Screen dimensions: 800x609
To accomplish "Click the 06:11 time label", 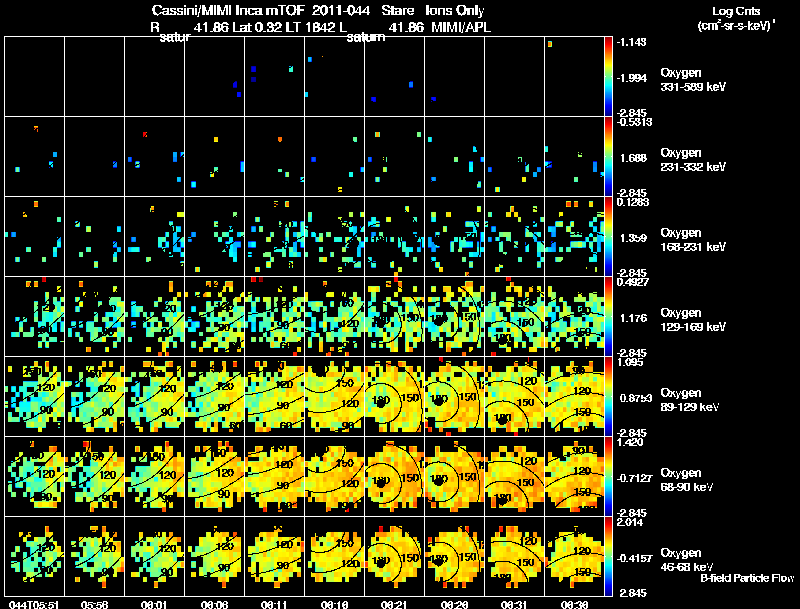I will coord(274,604).
